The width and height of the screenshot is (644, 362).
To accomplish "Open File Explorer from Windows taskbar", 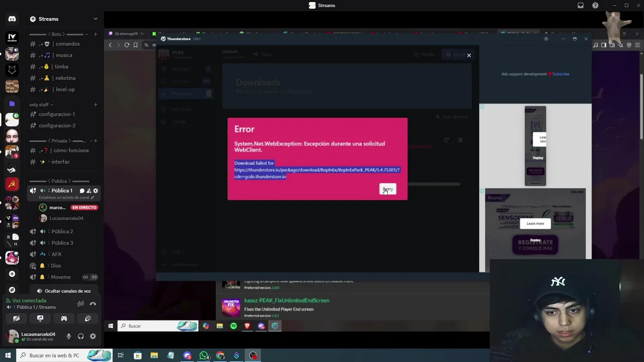I will pyautogui.click(x=154, y=355).
